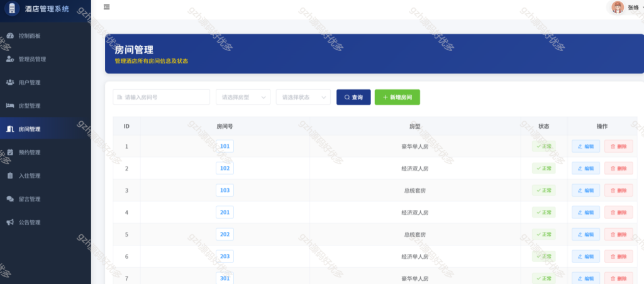This screenshot has height=284, width=644.
Task: Click 经济单人房 in row 6
Action: [x=415, y=257]
